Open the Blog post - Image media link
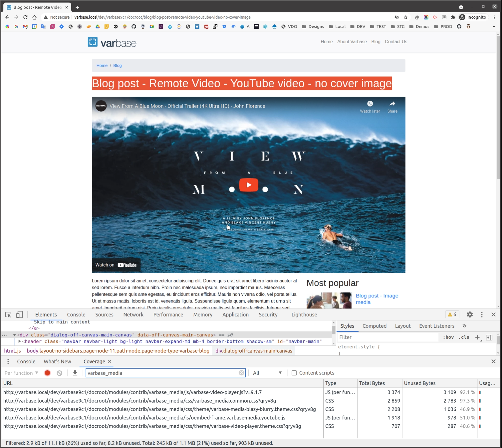The height and width of the screenshot is (448, 502). 377,299
